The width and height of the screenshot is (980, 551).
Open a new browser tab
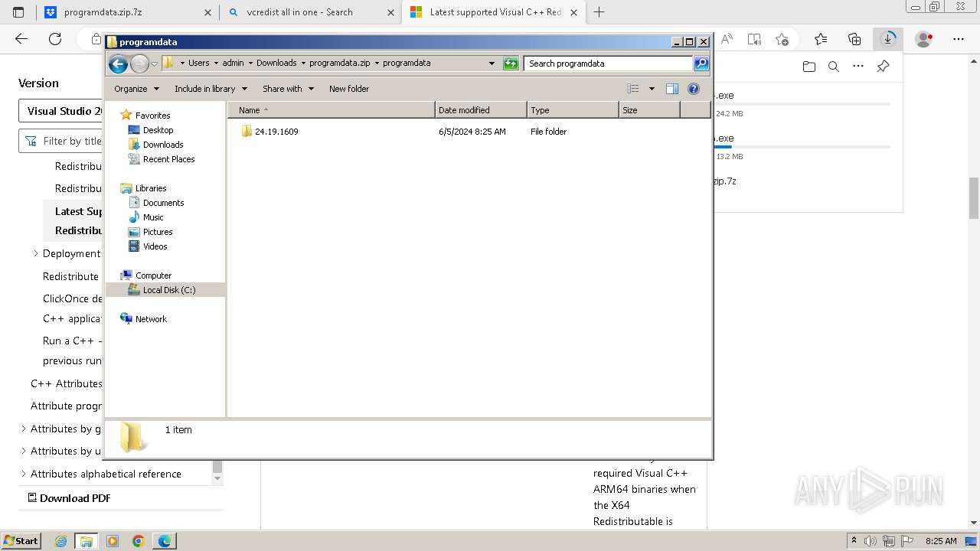[x=599, y=12]
